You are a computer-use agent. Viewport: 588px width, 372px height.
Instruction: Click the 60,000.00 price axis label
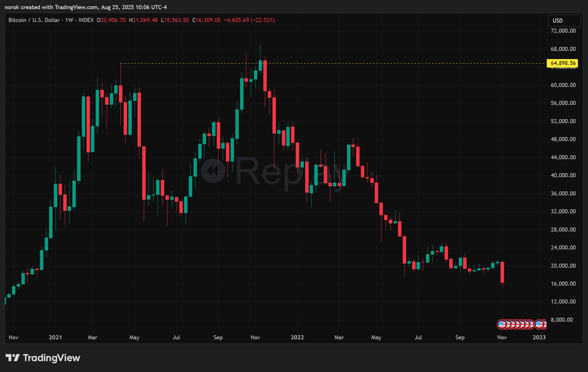(563, 85)
